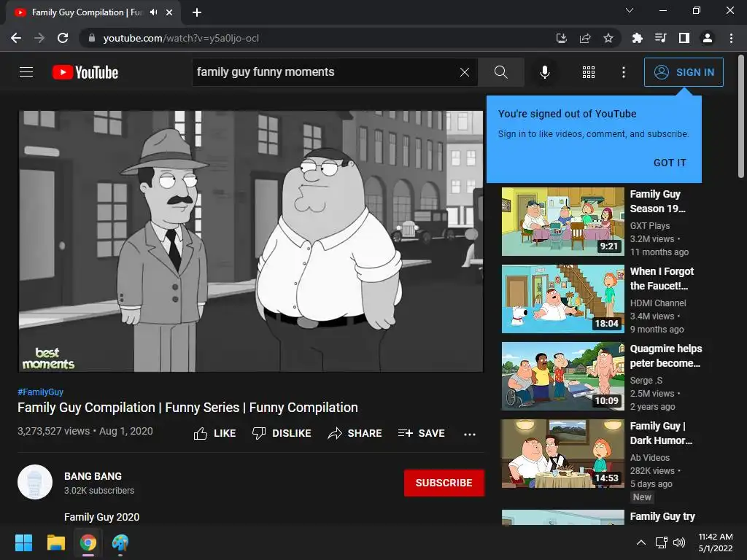Open YouTube settings three-dot menu
747x560 pixels.
(624, 72)
